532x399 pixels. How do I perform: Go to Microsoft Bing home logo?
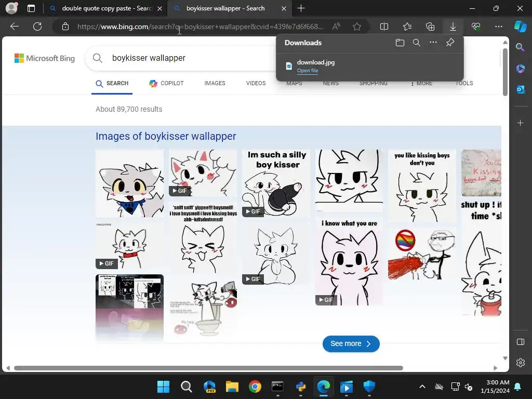(45, 58)
